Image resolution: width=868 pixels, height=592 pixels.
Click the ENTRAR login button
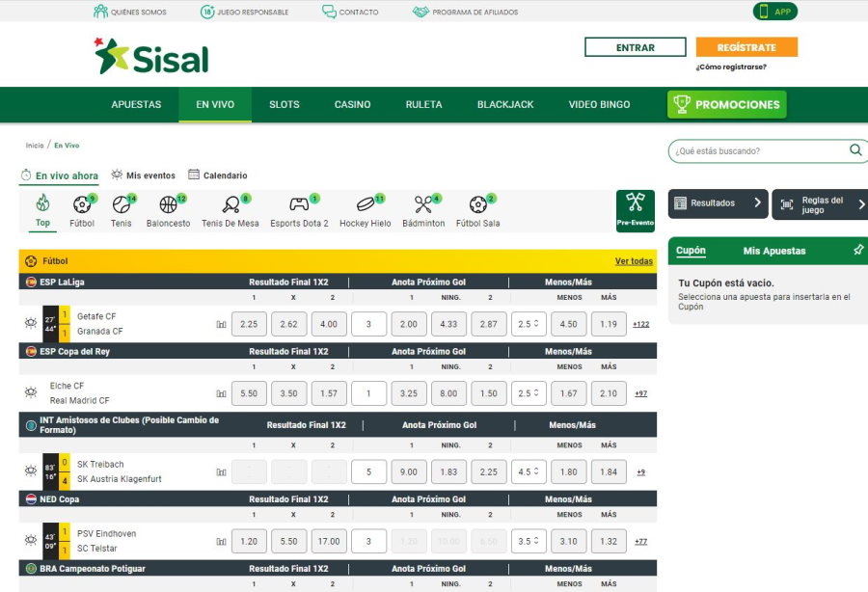636,47
